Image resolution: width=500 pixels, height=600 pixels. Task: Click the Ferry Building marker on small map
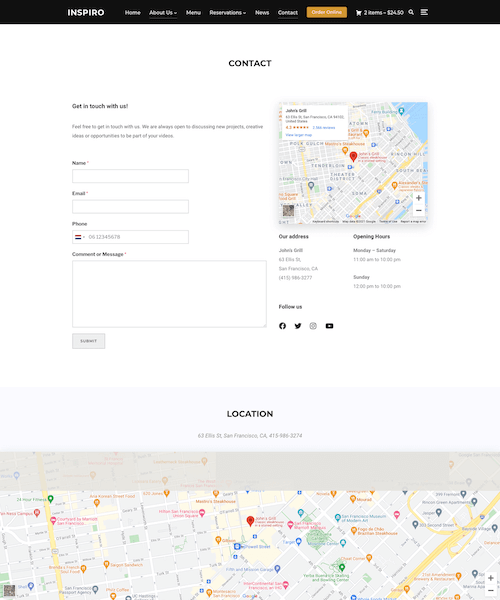401,111
